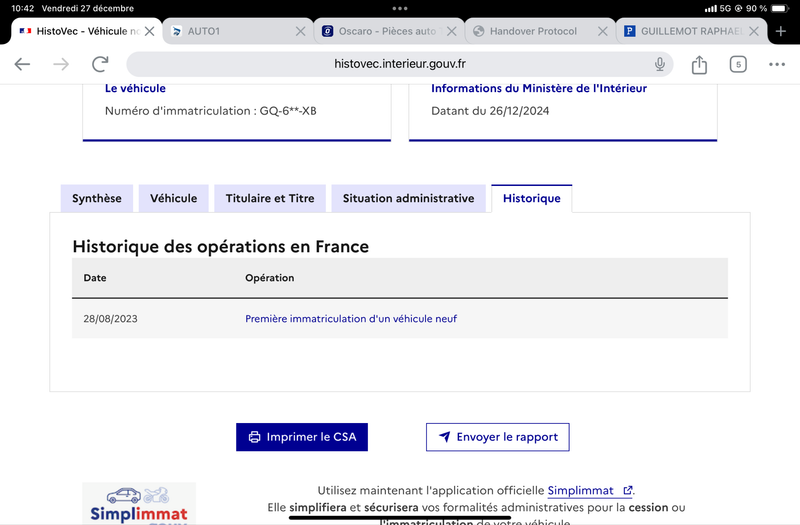Open the share sheet icon
This screenshot has width=800, height=525.
pyautogui.click(x=699, y=64)
